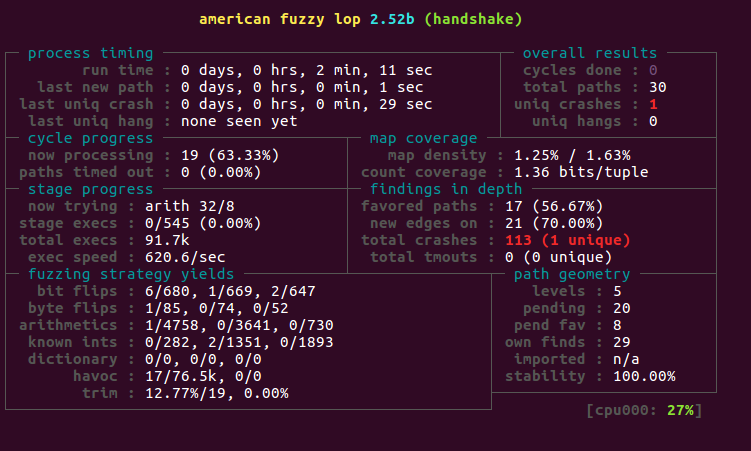This screenshot has width=751, height=451.
Task: Click total paths value '30'
Action: (x=658, y=87)
